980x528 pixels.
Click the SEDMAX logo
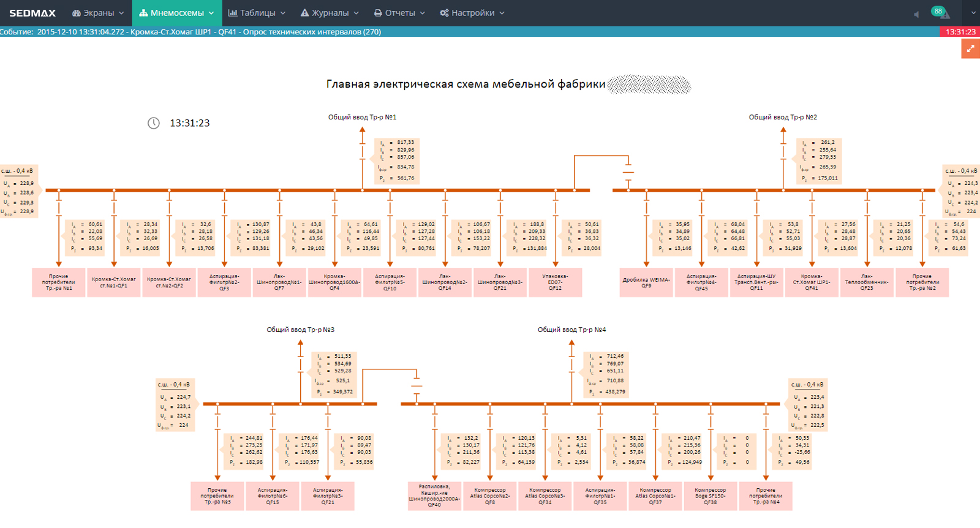coord(32,13)
